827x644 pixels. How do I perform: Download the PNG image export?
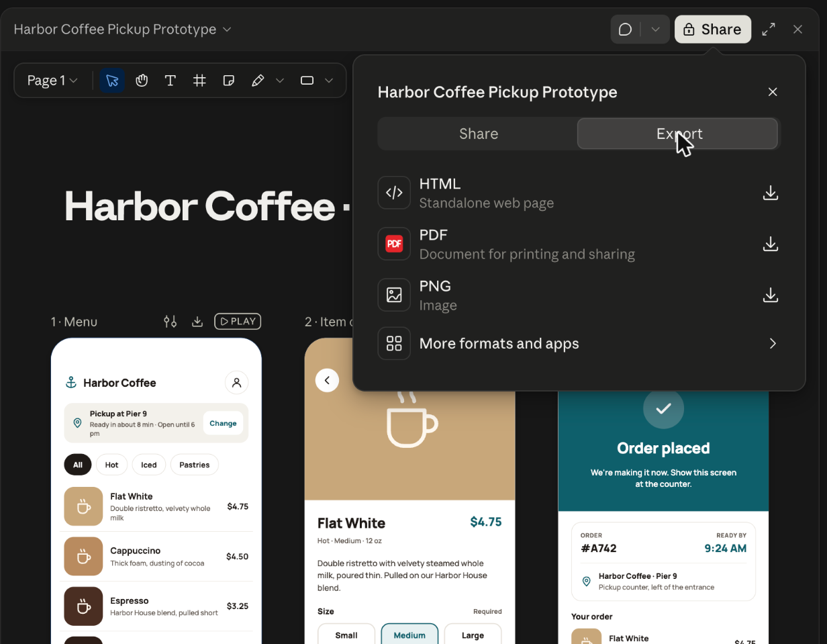click(771, 295)
